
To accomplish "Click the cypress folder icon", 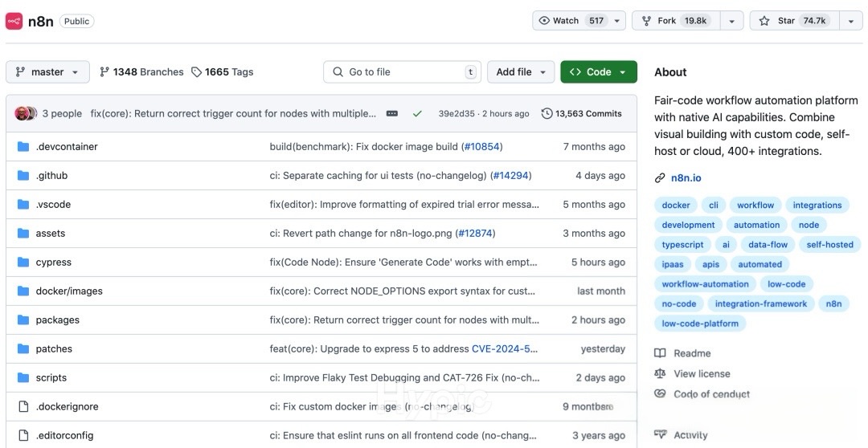I will (x=23, y=263).
